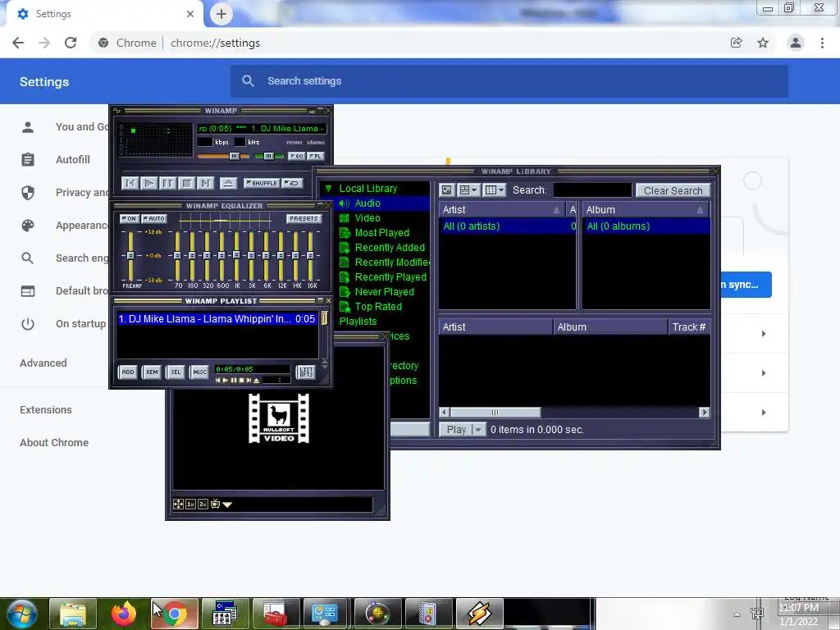
Task: Open Extensions in Chrome settings
Action: click(x=46, y=410)
